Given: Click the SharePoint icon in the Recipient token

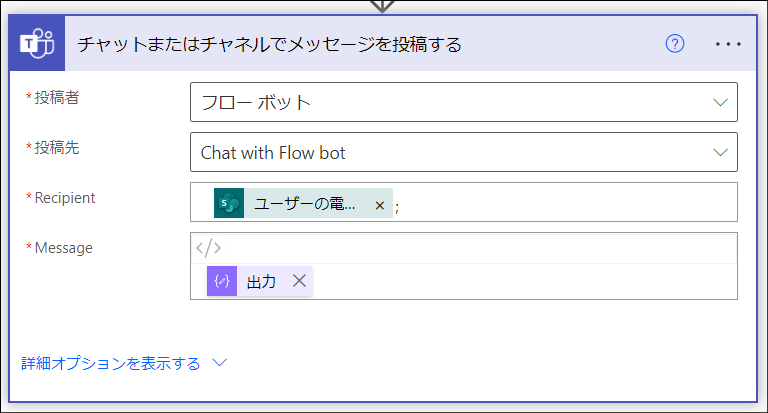Looking at the screenshot, I should (x=229, y=204).
